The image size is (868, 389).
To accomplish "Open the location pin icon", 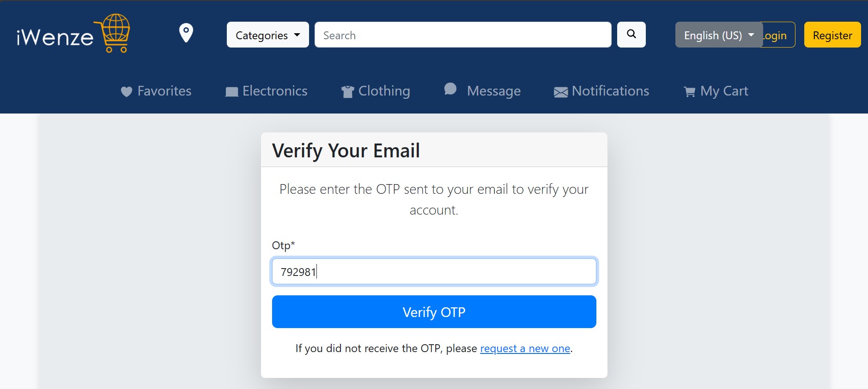I will tap(186, 33).
